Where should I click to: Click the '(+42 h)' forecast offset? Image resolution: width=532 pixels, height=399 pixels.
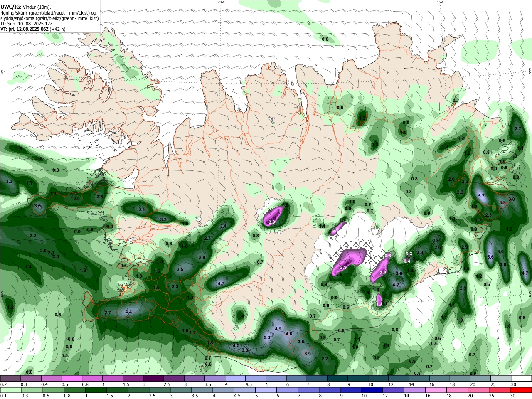point(57,29)
